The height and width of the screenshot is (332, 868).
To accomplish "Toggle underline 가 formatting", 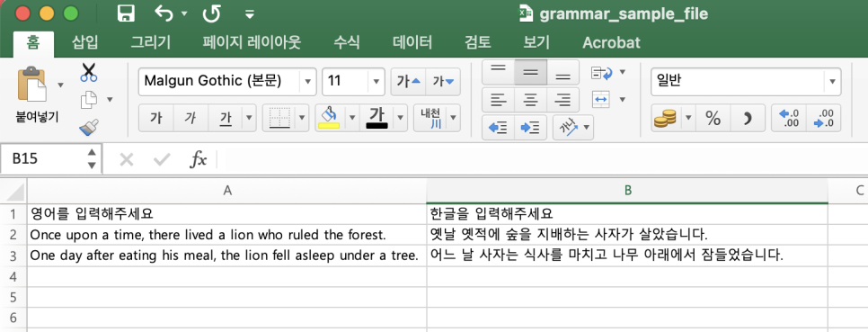I will (x=226, y=118).
